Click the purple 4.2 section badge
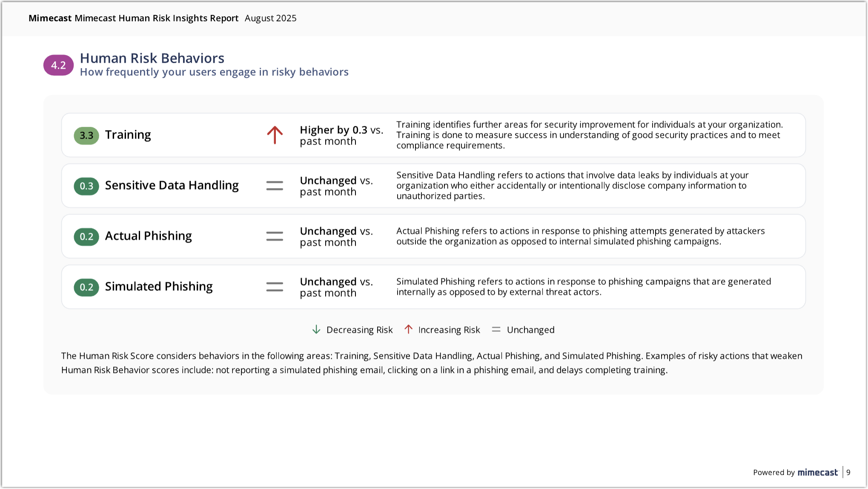 [x=59, y=65]
